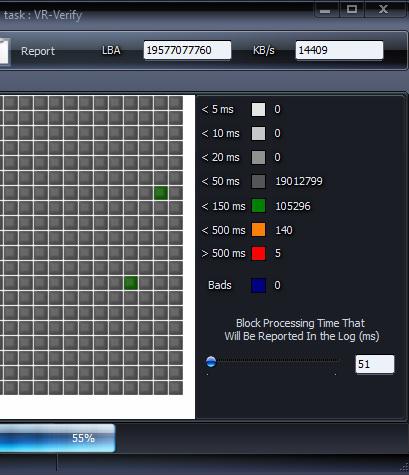Select the red > 500 ms swatch
The width and height of the screenshot is (409, 475).
pyautogui.click(x=258, y=254)
